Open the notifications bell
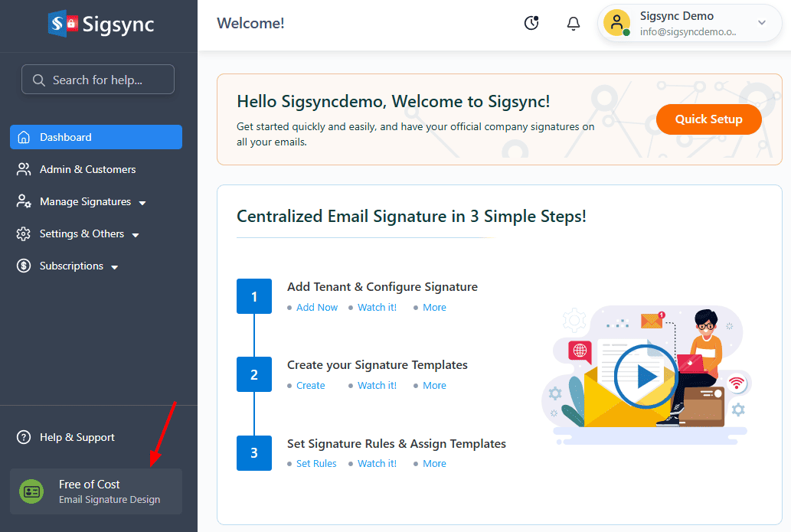 tap(573, 23)
